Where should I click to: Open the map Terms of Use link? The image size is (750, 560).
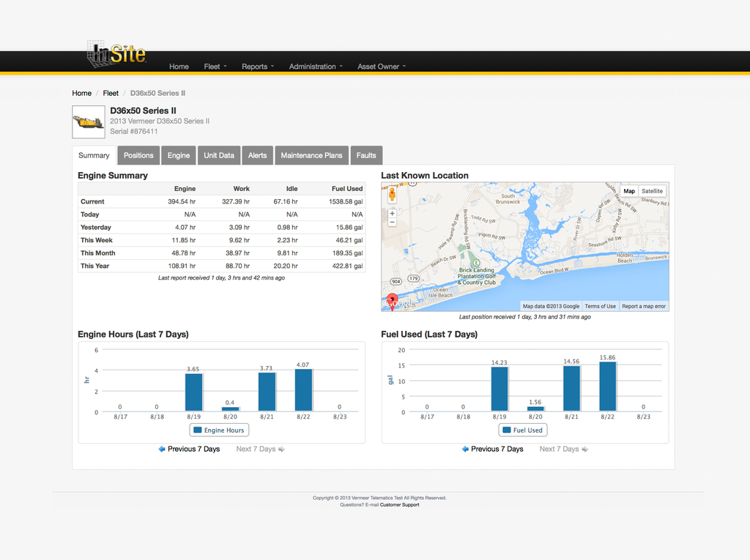click(601, 306)
